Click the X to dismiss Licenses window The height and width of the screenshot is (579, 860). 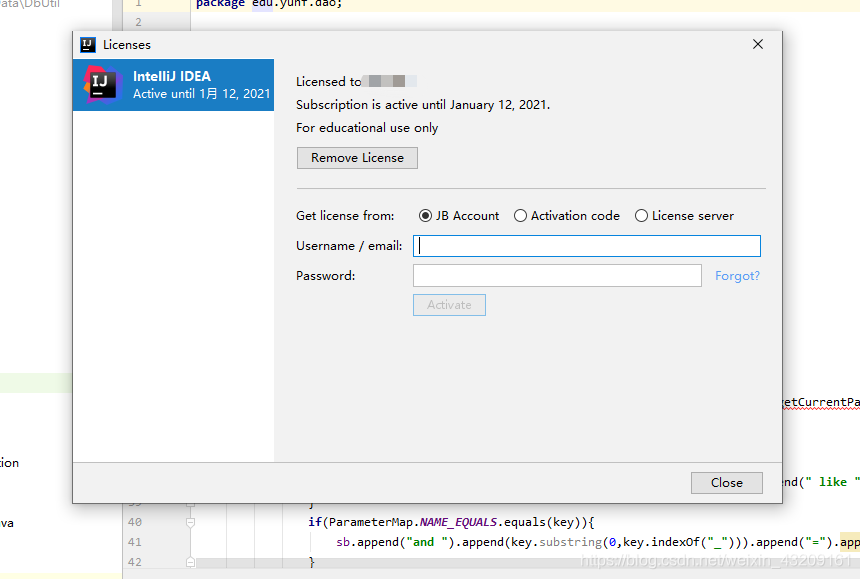point(758,44)
